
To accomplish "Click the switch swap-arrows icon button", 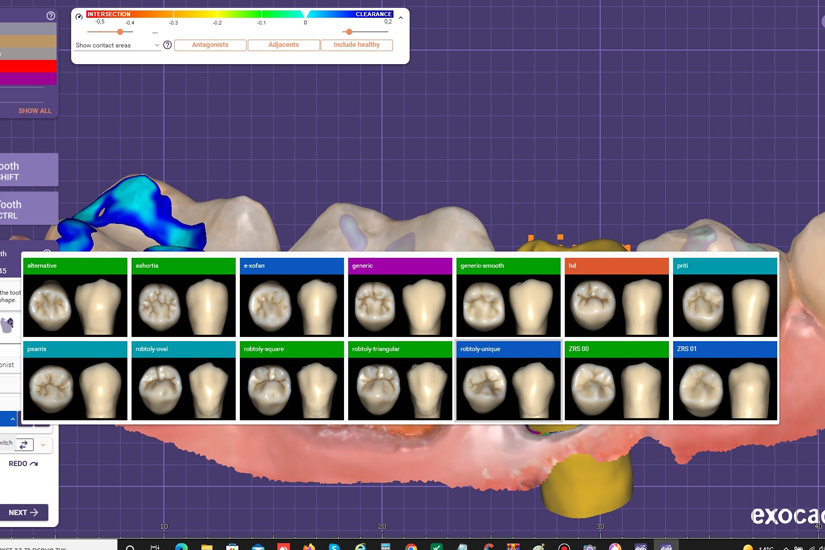I will 24,445.
